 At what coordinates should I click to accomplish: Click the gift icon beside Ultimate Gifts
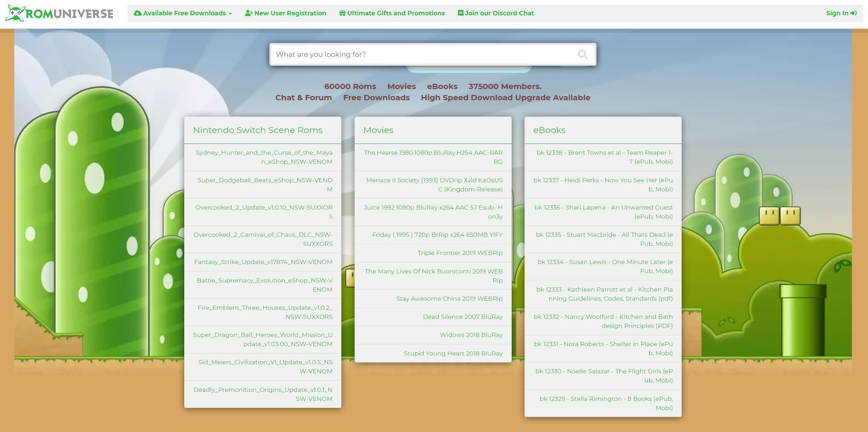tap(342, 13)
